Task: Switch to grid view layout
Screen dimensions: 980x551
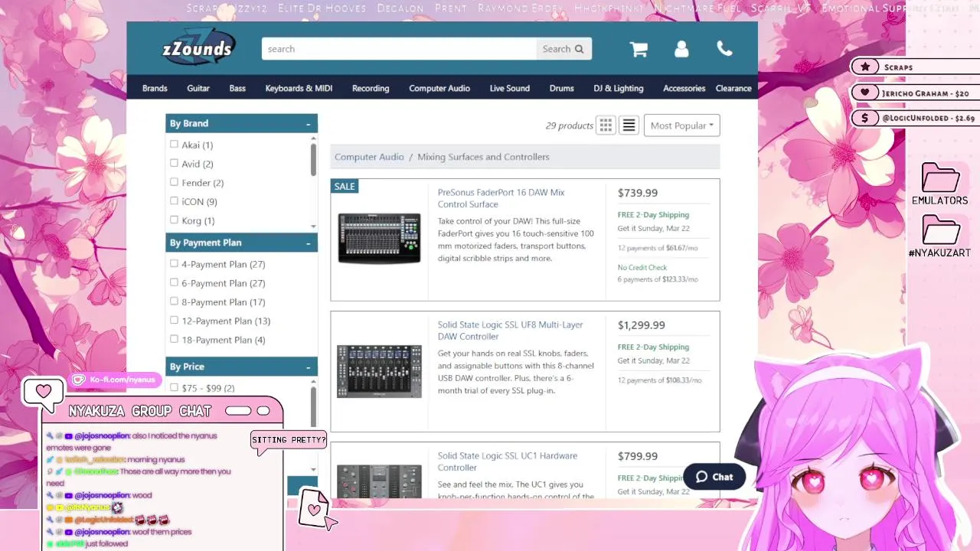Action: pos(606,126)
